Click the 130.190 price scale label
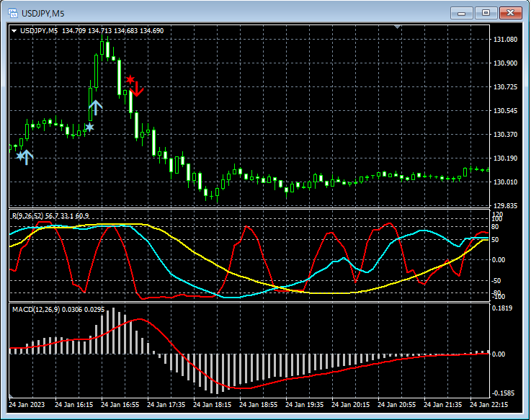The width and height of the screenshot is (531, 420). [505, 158]
